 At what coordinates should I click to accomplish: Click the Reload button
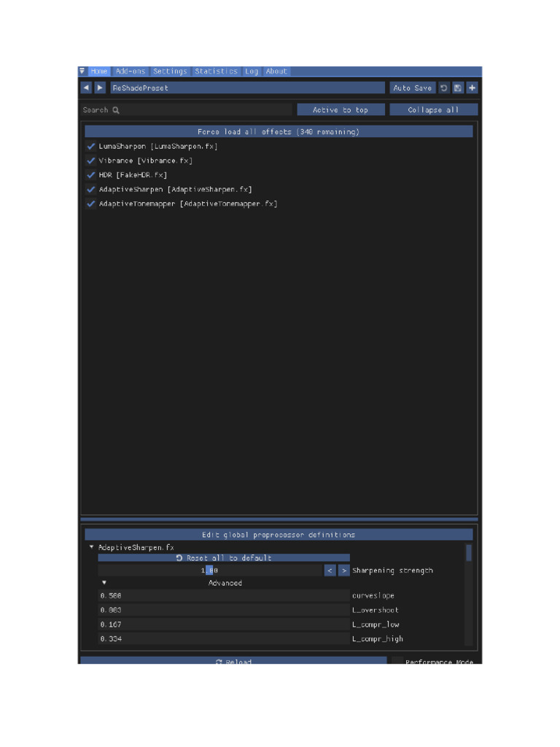(x=233, y=661)
